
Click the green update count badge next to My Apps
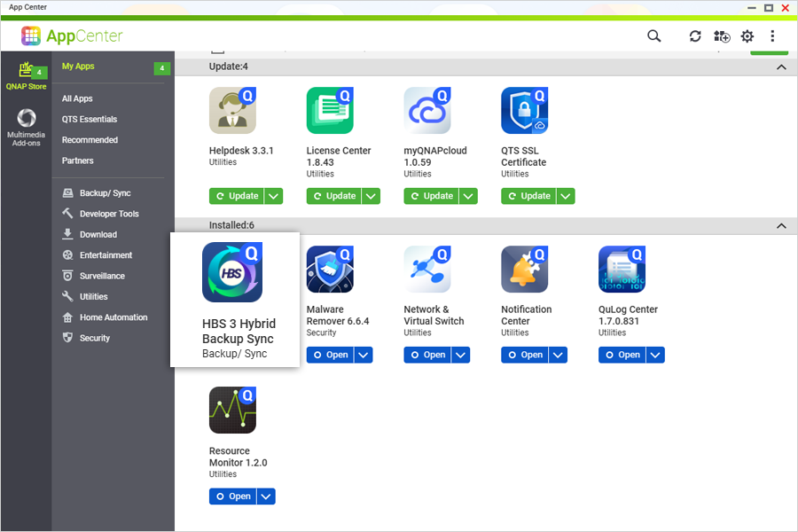tap(161, 66)
